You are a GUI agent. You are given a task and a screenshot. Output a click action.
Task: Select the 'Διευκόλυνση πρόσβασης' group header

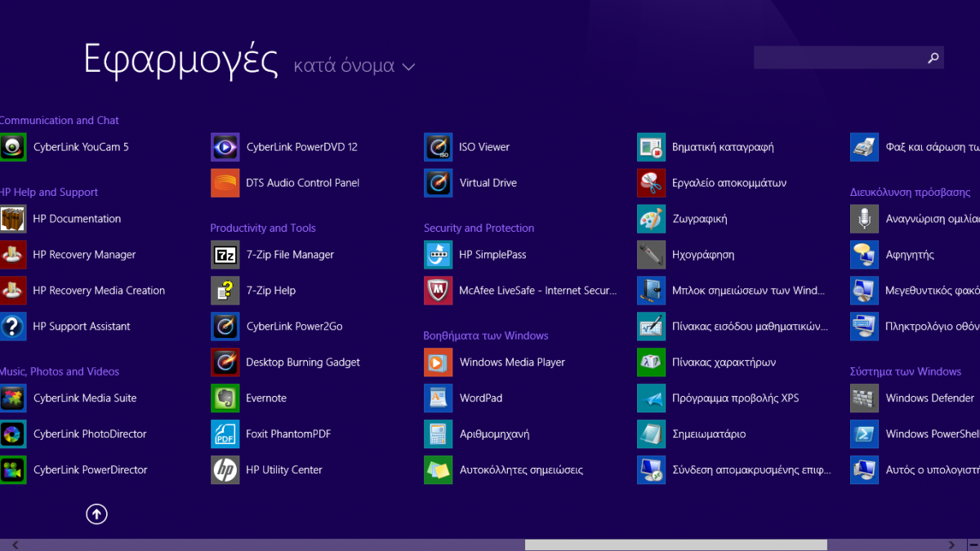911,193
